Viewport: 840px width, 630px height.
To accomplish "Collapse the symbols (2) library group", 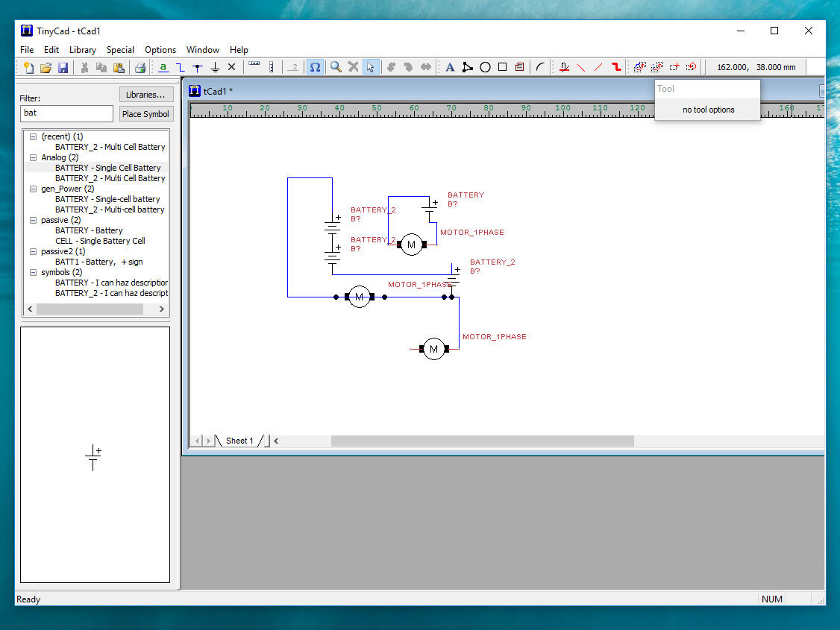I will point(34,272).
